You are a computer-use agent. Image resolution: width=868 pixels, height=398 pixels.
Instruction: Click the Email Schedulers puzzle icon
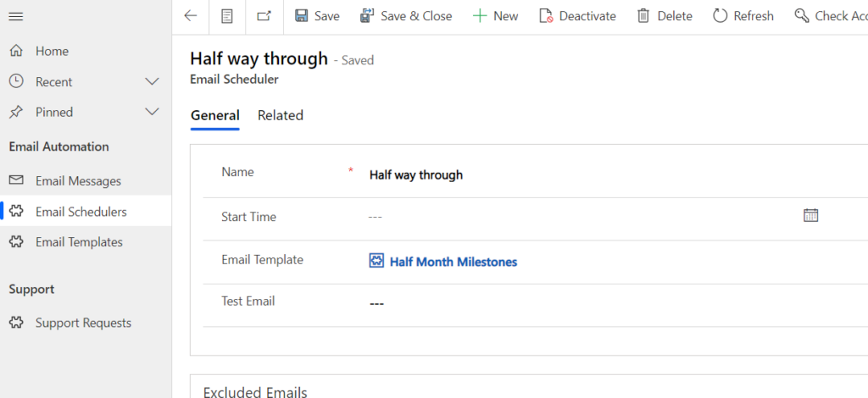(17, 211)
